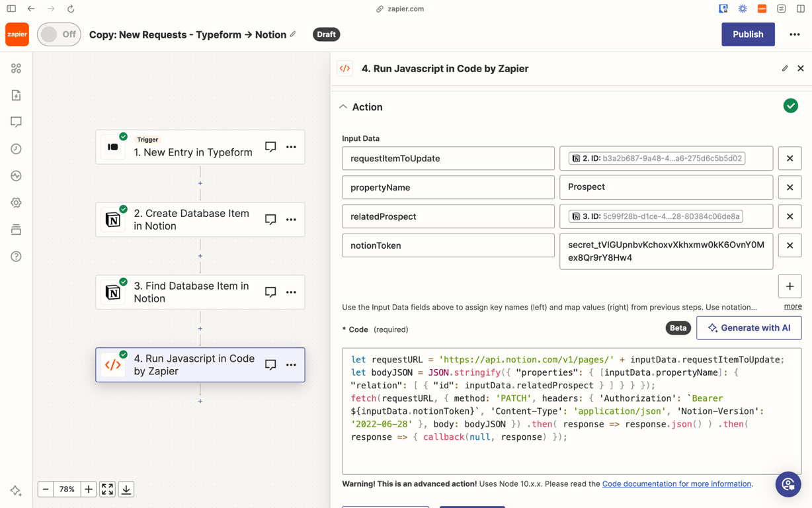
Task: Open comment icon on Create Database Item step
Action: point(270,220)
